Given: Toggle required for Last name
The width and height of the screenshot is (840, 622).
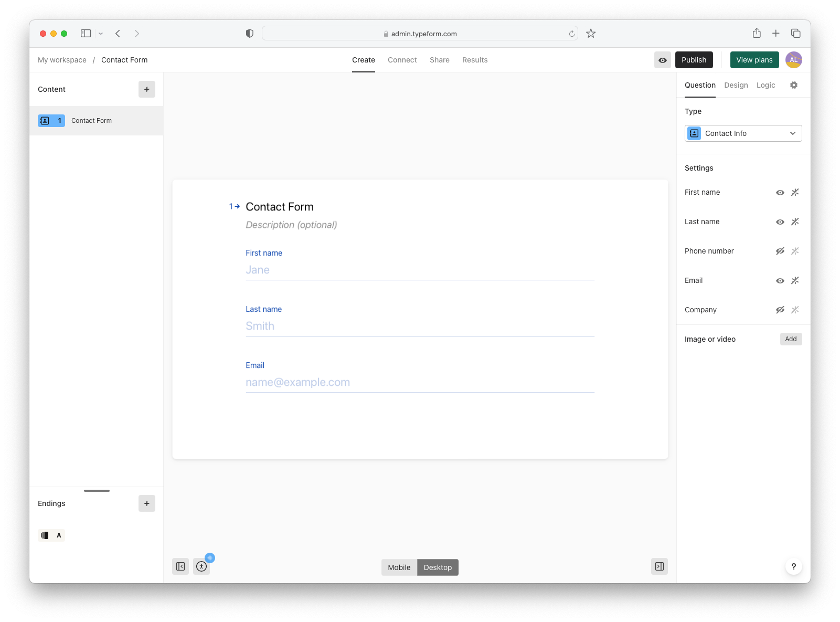Looking at the screenshot, I should pyautogui.click(x=795, y=222).
